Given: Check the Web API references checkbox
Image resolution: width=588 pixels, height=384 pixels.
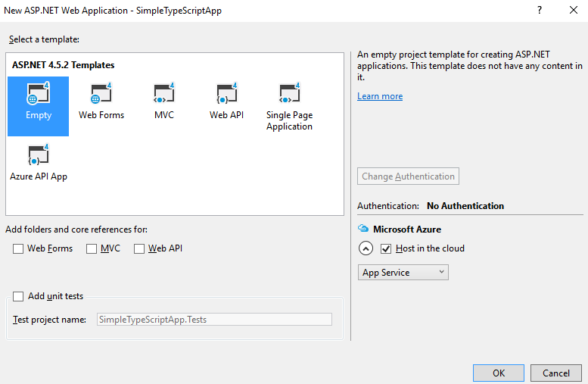Looking at the screenshot, I should (139, 248).
